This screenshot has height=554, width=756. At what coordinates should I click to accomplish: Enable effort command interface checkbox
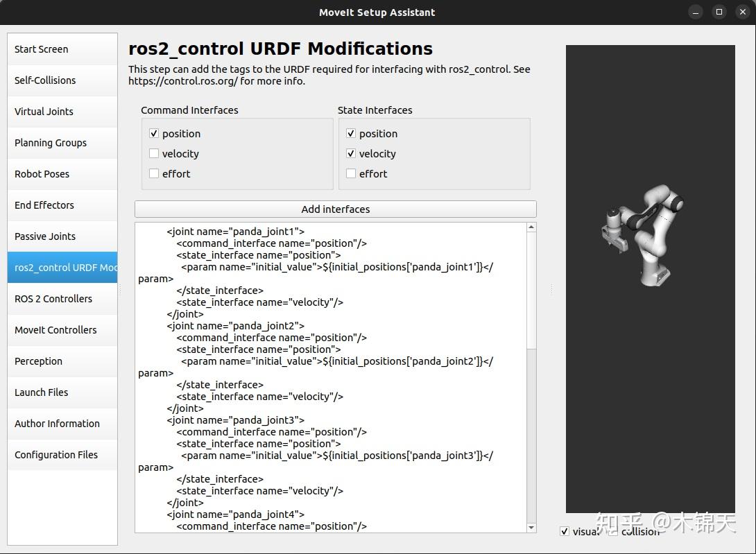153,173
